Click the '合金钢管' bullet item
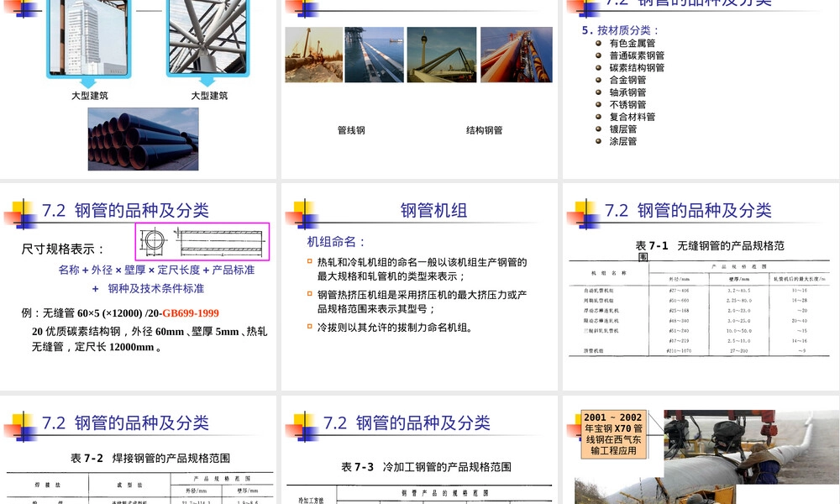This screenshot has width=840, height=504. pyautogui.click(x=627, y=81)
